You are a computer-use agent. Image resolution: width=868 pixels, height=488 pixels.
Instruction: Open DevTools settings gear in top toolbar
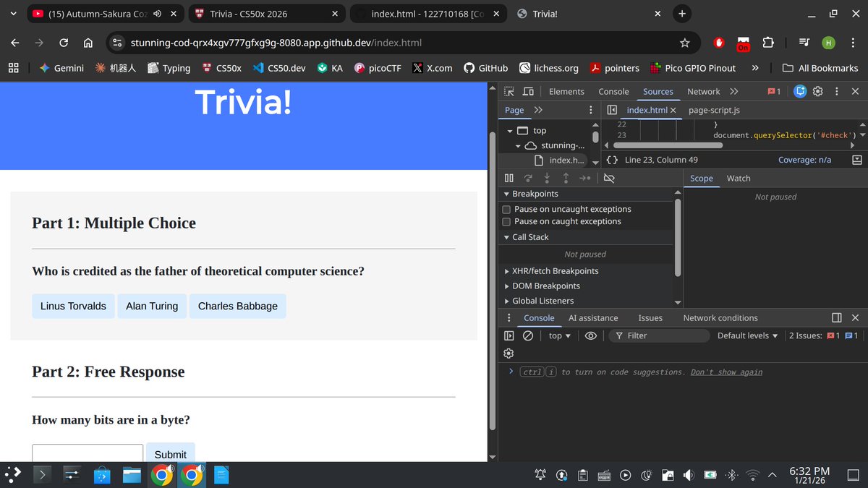pyautogui.click(x=818, y=91)
